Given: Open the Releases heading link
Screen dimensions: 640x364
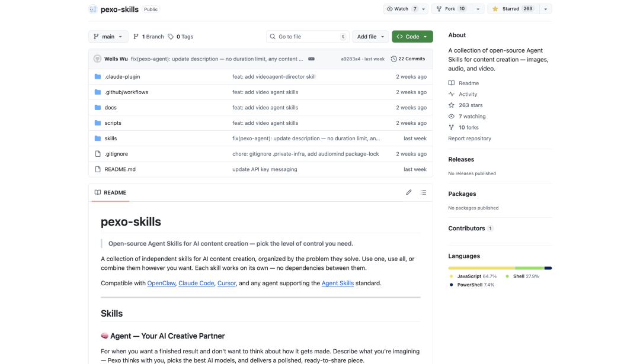Looking at the screenshot, I should click(461, 159).
